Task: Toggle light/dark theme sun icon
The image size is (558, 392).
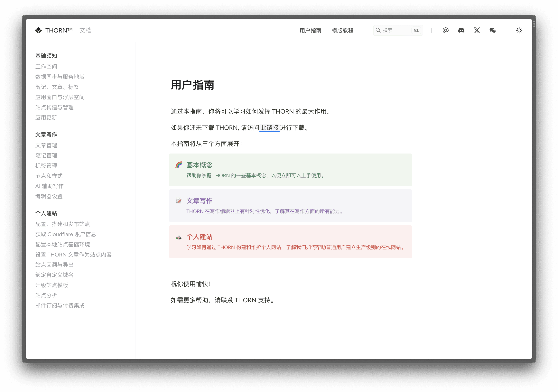Action: (x=519, y=30)
